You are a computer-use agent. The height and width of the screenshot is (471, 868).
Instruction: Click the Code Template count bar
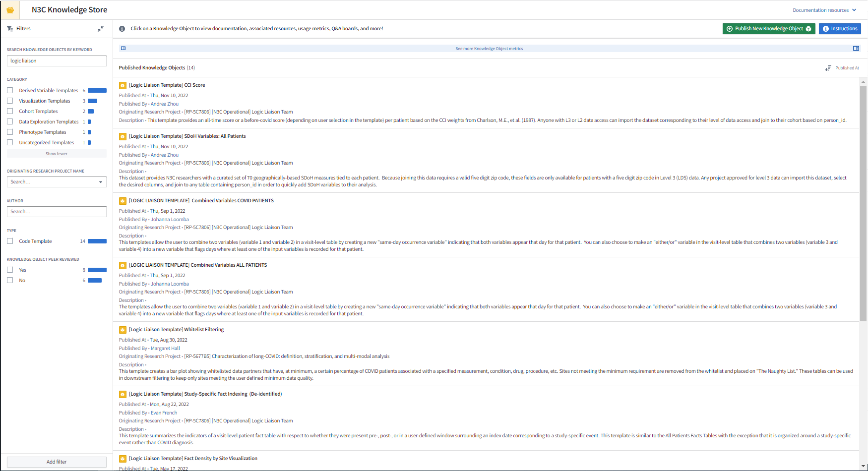pyautogui.click(x=97, y=241)
